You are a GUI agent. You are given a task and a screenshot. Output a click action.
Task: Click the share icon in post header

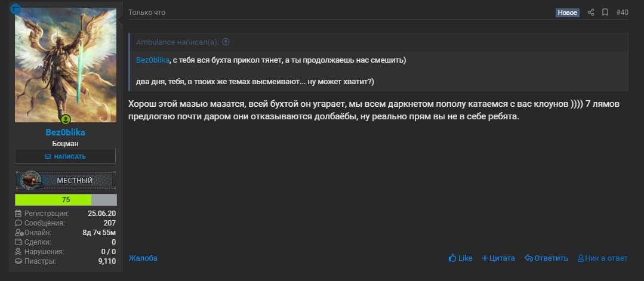[591, 13]
